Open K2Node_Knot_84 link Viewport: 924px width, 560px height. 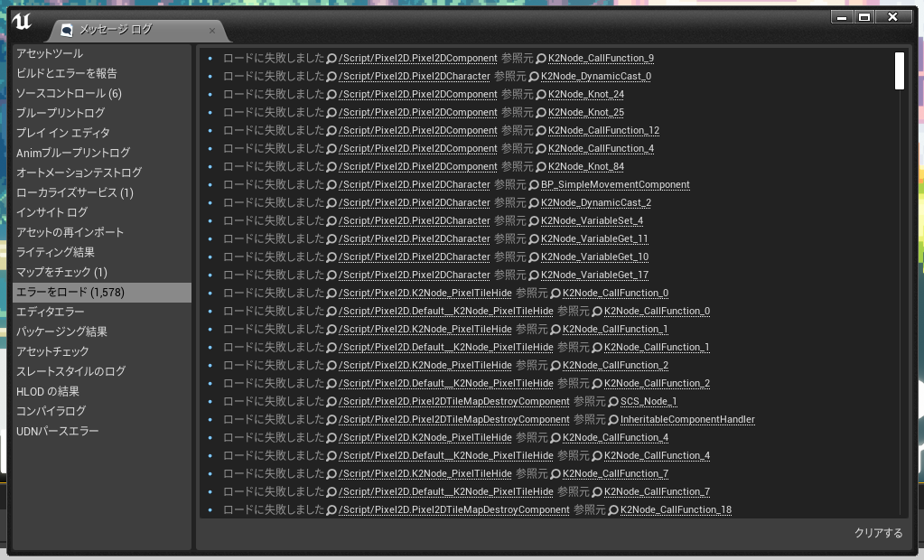pos(586,167)
